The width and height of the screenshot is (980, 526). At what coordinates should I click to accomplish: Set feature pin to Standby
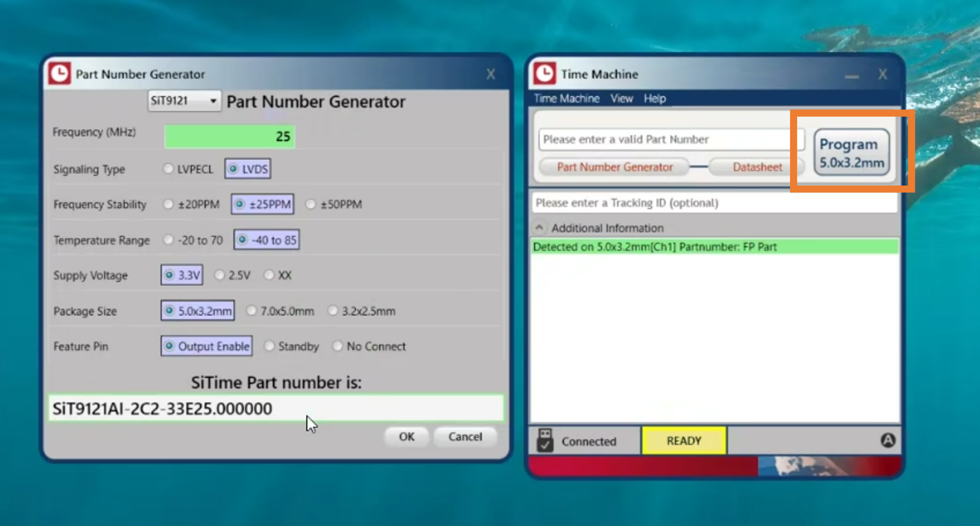point(292,347)
